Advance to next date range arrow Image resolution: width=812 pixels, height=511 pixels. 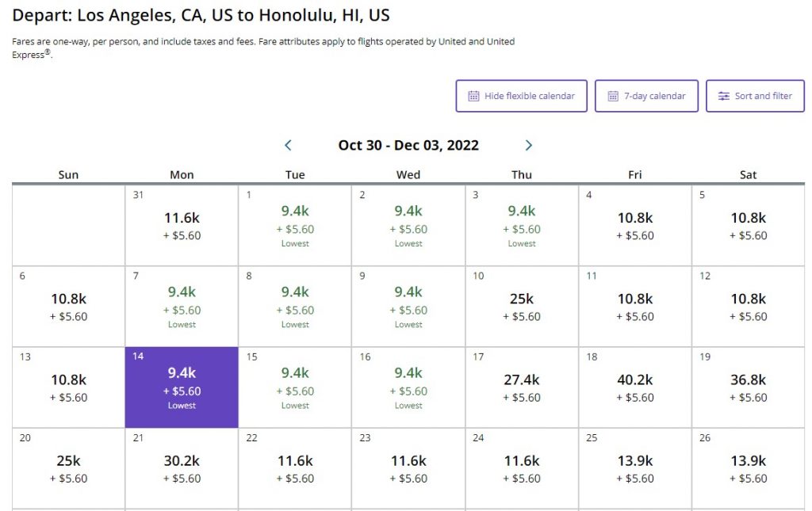point(529,145)
